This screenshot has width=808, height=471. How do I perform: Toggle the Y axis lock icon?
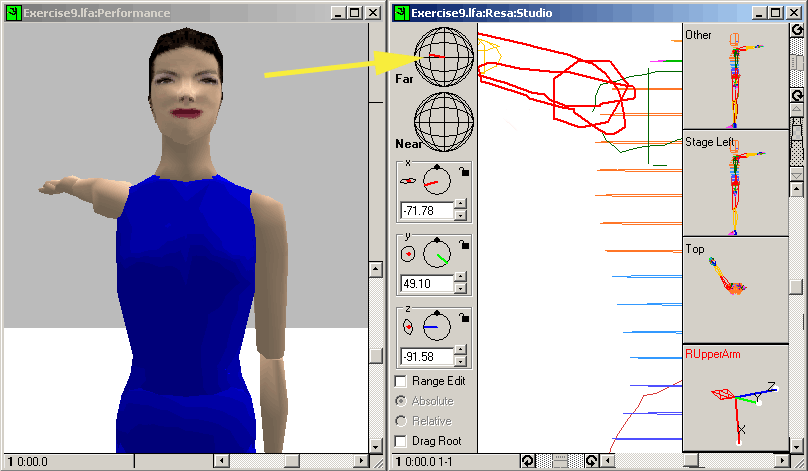pyautogui.click(x=463, y=247)
